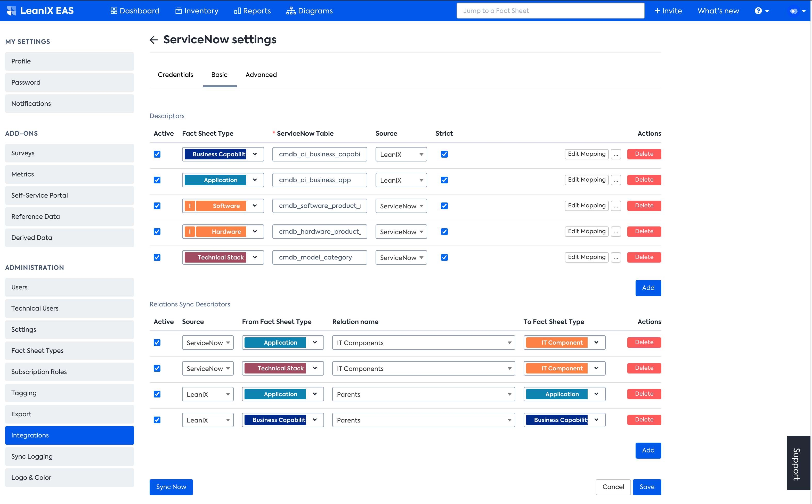
Task: Open From Fact Sheet Type dropdown showing Business Capability
Action: [x=283, y=420]
